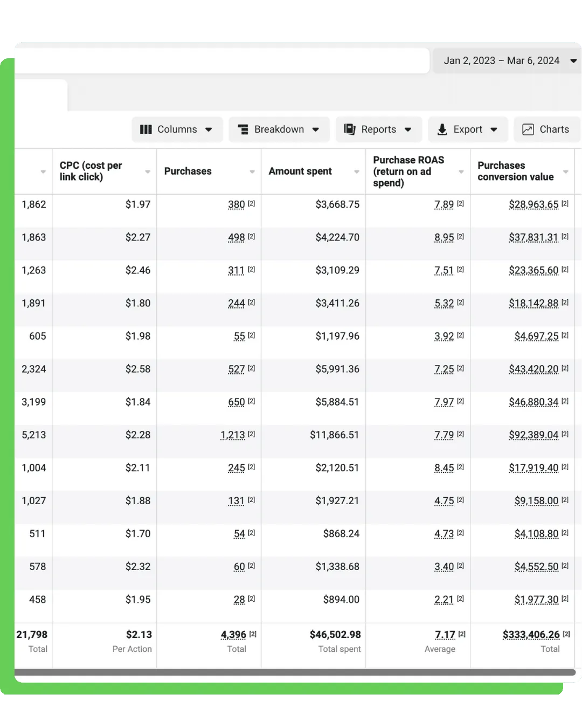Screen dimensions: 582x728
Task: Sort by CPC (cost per link click)
Action: 91,171
